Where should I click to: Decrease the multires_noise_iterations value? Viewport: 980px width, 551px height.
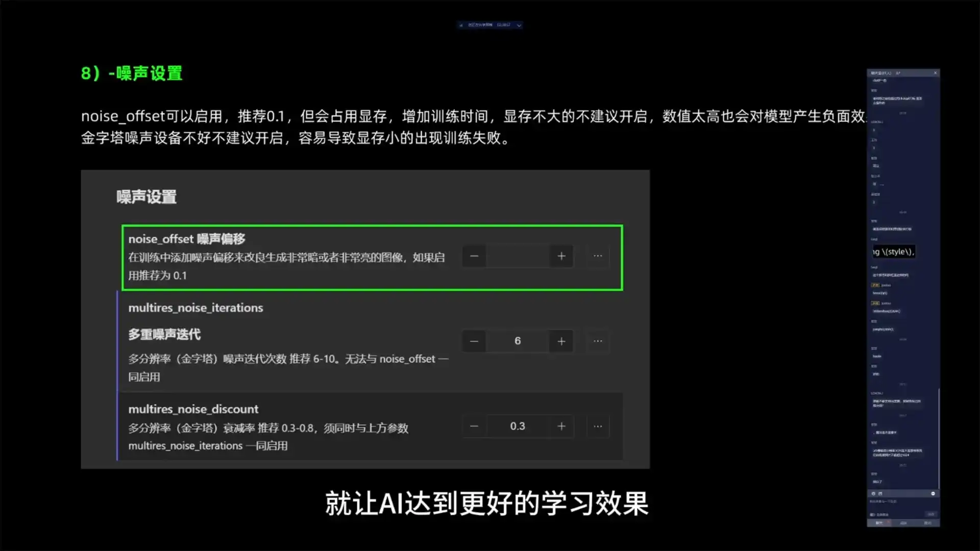[x=474, y=341]
